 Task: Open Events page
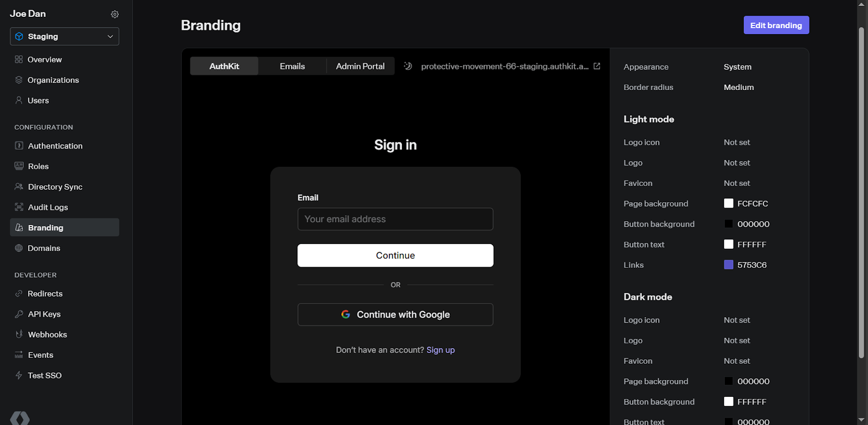point(65,355)
